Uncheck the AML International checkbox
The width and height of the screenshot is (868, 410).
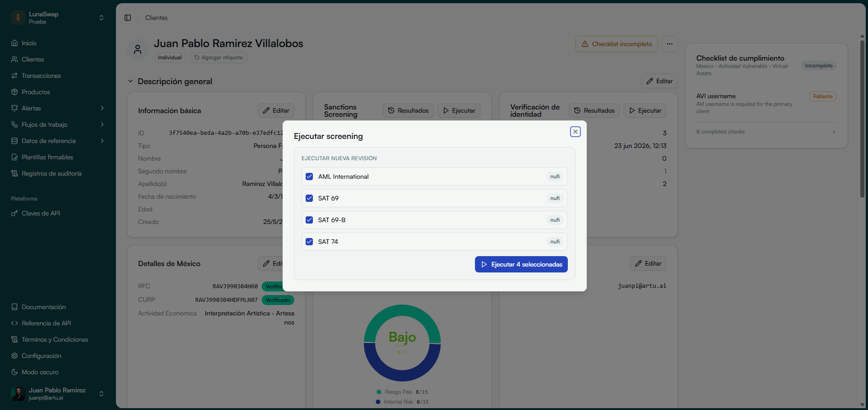(x=309, y=176)
